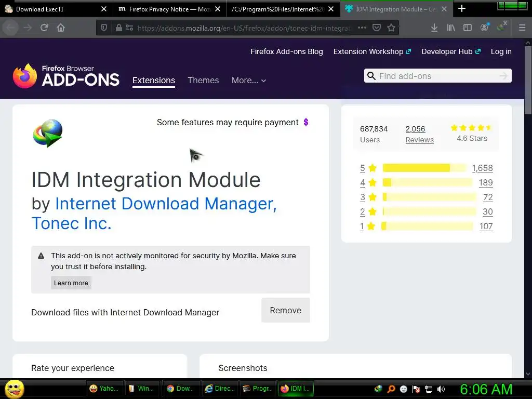This screenshot has height=399, width=532.
Task: Show the 72 three-star reviews
Action: click(488, 197)
